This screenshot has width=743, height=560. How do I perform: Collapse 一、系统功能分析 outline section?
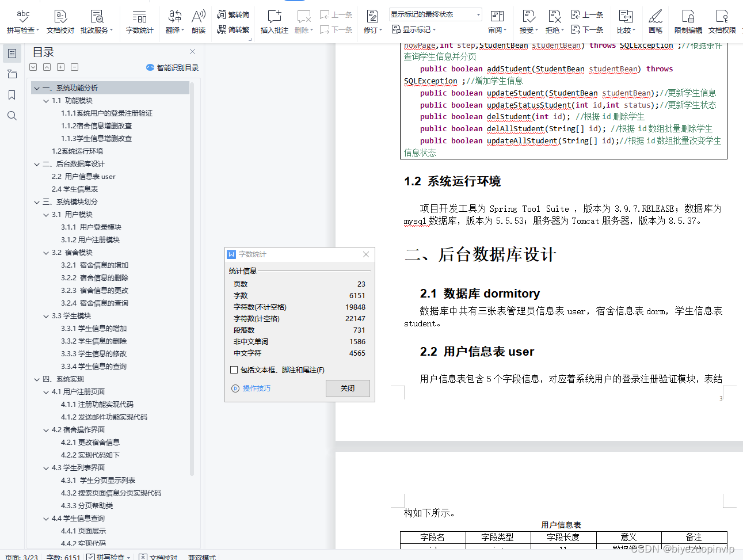pos(37,88)
